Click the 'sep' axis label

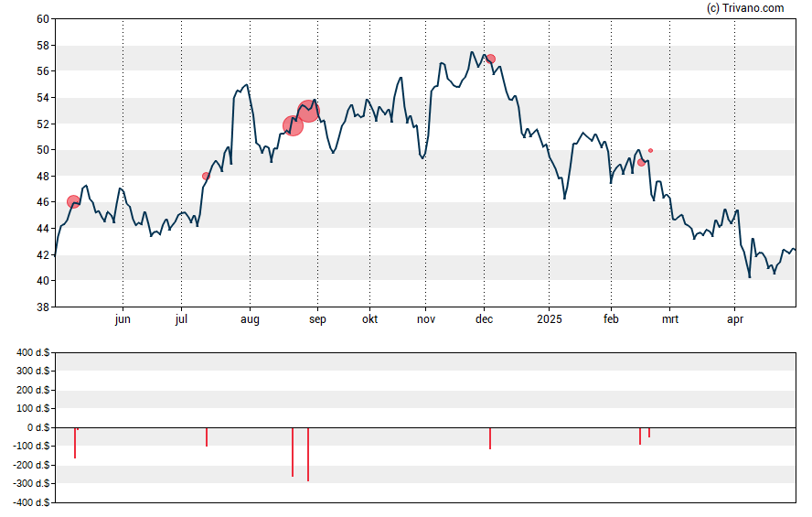pos(317,319)
